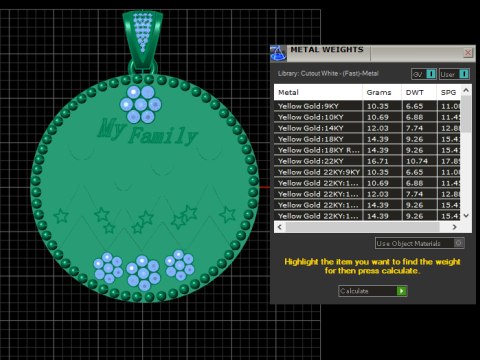Select the Yellow Gold:10KY row

tap(367, 117)
